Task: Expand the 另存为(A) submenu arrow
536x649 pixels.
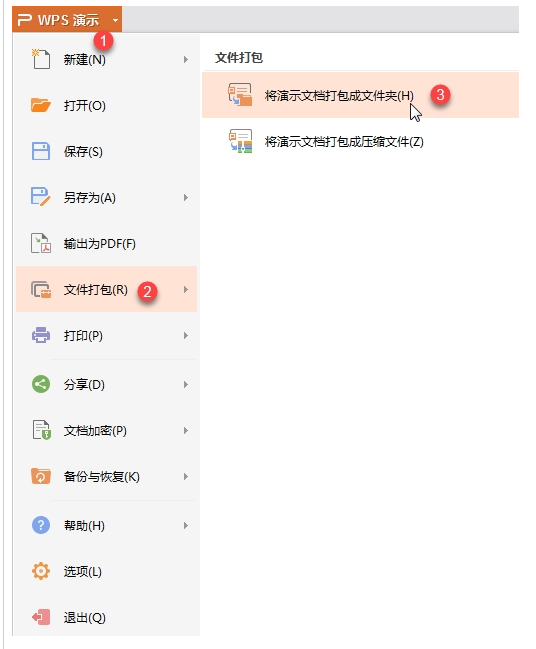Action: [186, 197]
